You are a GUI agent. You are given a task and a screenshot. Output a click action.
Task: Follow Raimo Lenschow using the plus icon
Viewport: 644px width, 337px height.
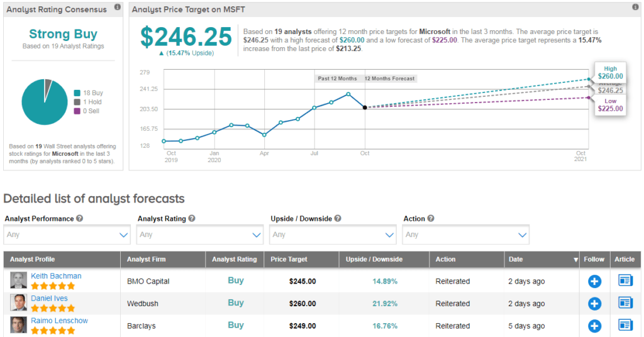(x=594, y=326)
